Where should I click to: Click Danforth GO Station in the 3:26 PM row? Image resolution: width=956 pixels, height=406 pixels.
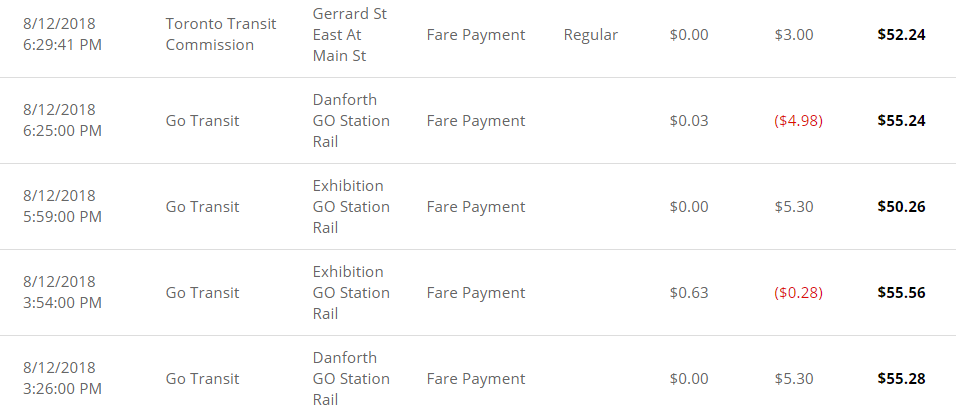pyautogui.click(x=351, y=379)
